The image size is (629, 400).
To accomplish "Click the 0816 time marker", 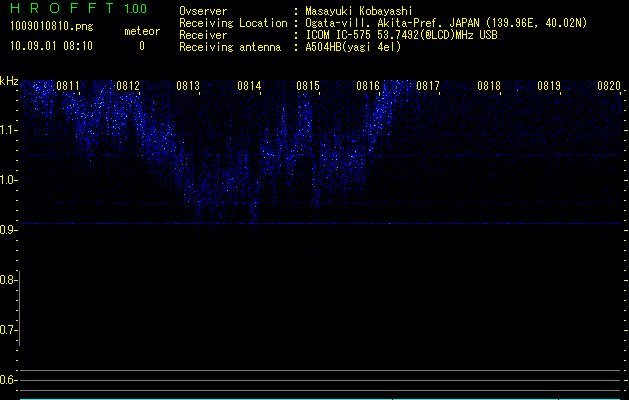I will point(368,86).
